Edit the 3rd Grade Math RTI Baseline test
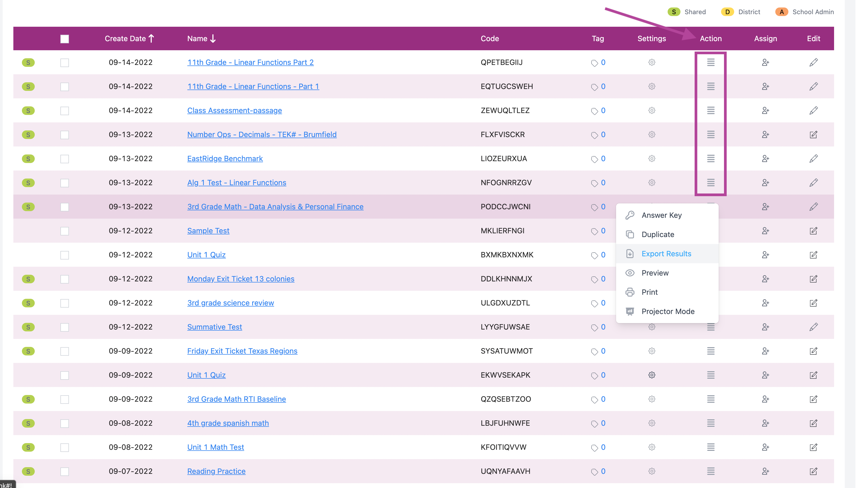The image size is (868, 488). [x=813, y=399]
